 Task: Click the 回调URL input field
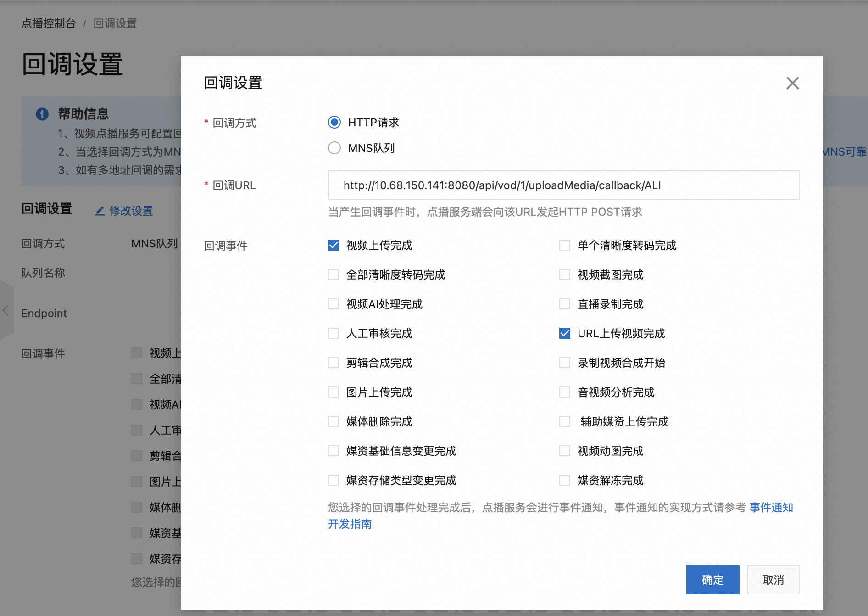pyautogui.click(x=564, y=185)
